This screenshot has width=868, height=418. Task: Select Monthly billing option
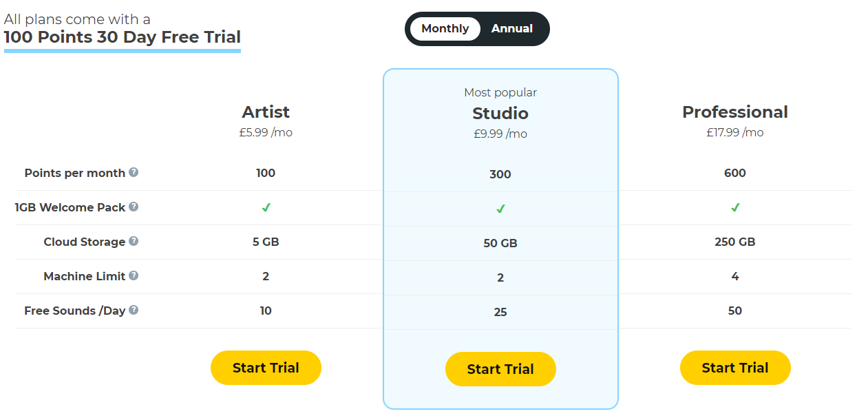445,29
